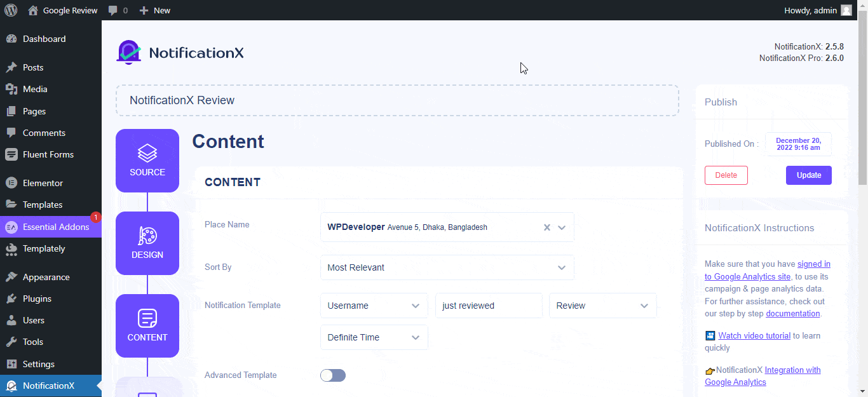Click Howdy, admin account menu

(x=818, y=10)
